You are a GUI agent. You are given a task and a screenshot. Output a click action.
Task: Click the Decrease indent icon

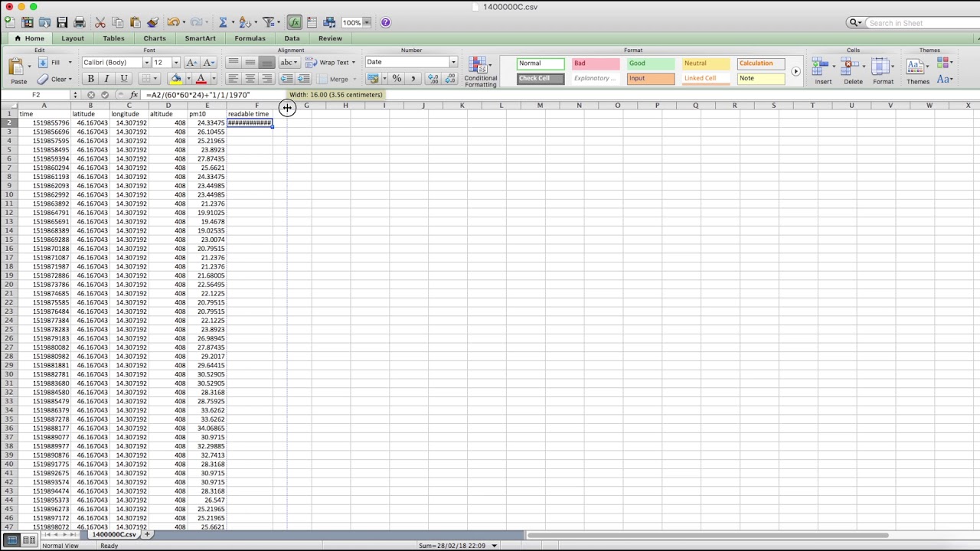pos(287,79)
